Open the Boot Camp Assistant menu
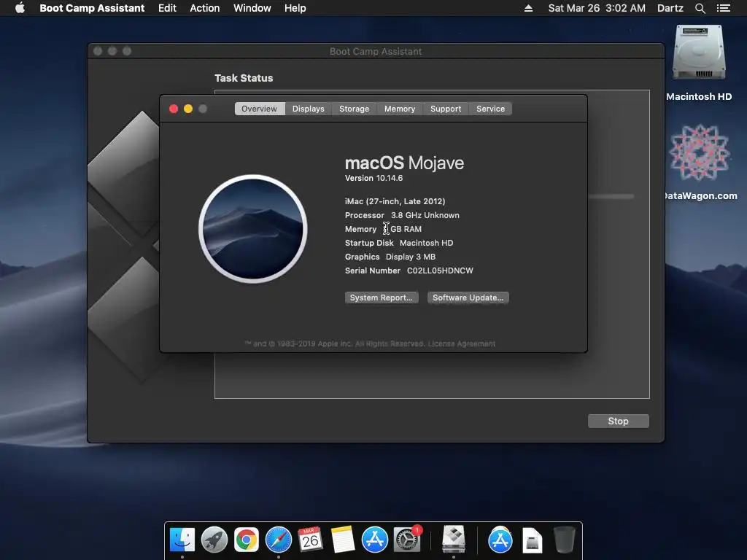Image resolution: width=747 pixels, height=560 pixels. pyautogui.click(x=92, y=8)
